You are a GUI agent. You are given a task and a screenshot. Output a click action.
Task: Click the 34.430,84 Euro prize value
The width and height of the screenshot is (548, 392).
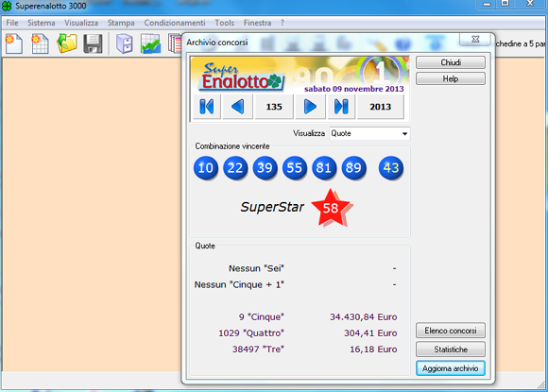pos(363,316)
